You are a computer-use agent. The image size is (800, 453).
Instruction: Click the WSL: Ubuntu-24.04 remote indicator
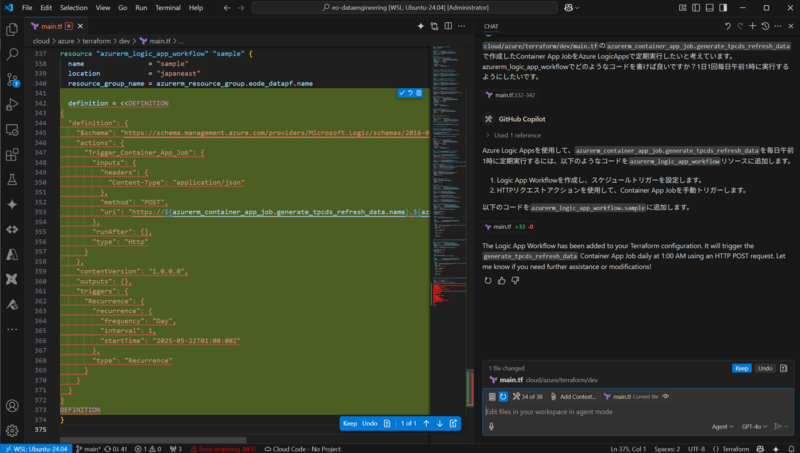tap(36, 449)
